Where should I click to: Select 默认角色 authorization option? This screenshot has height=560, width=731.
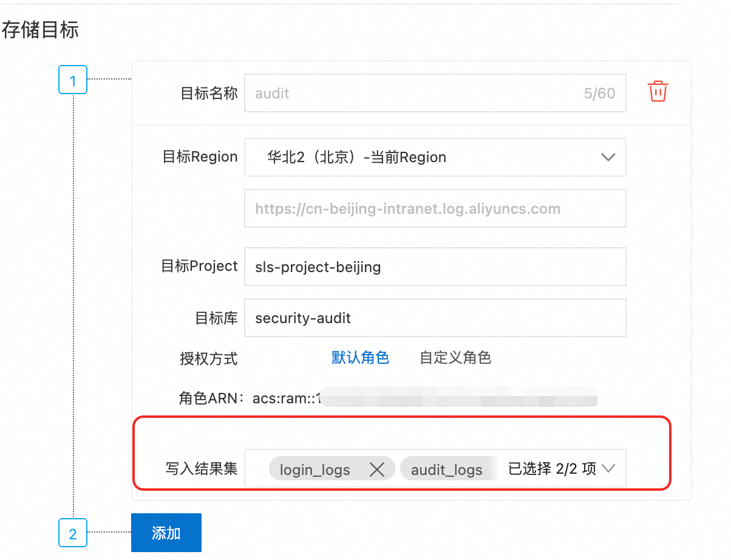(x=360, y=358)
